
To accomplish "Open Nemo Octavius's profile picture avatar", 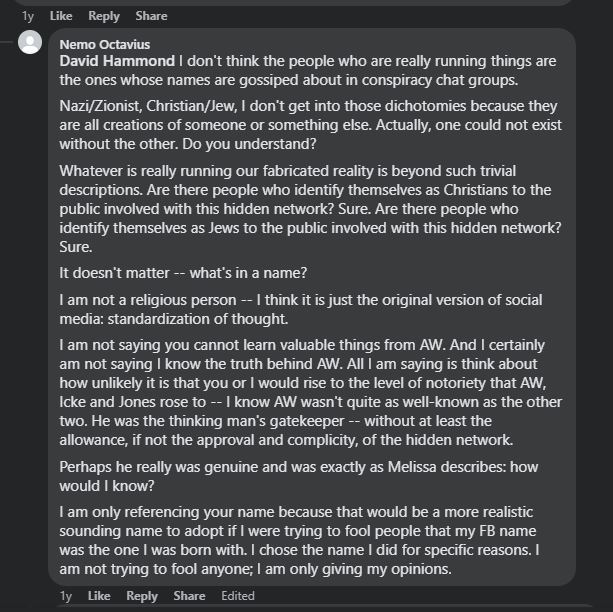I will point(30,42).
